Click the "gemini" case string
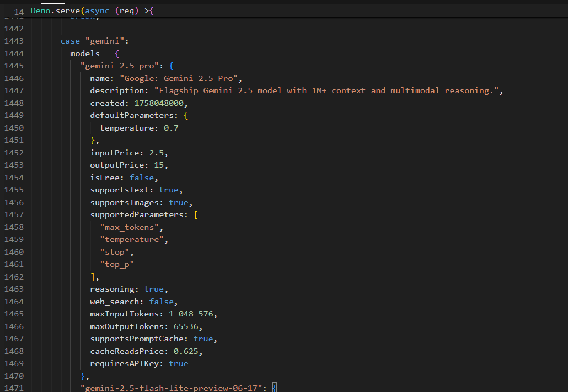568x392 pixels. click(105, 41)
